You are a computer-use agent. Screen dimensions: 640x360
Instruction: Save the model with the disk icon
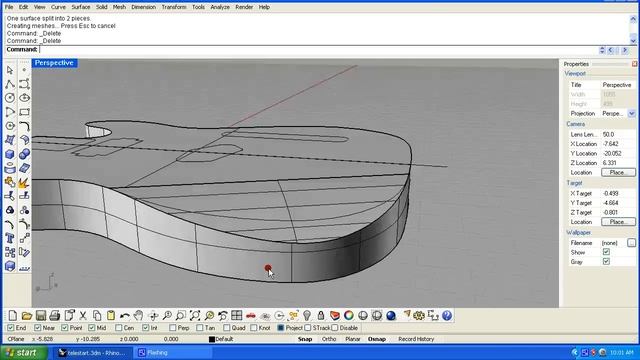click(41, 316)
